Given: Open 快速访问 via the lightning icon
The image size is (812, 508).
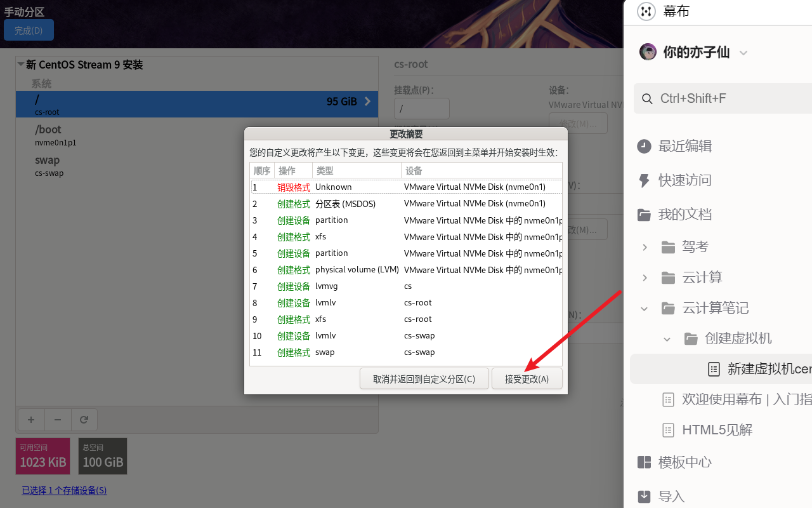Looking at the screenshot, I should pos(644,180).
